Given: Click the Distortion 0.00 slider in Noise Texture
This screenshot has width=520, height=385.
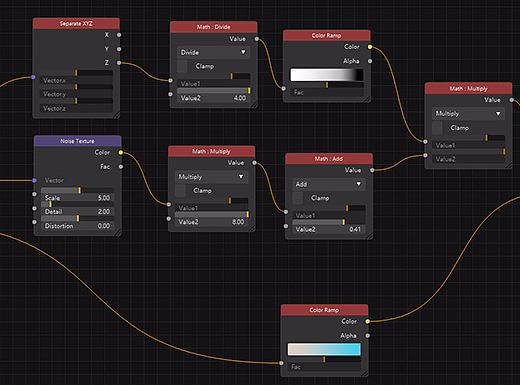Looking at the screenshot, I should point(78,223).
